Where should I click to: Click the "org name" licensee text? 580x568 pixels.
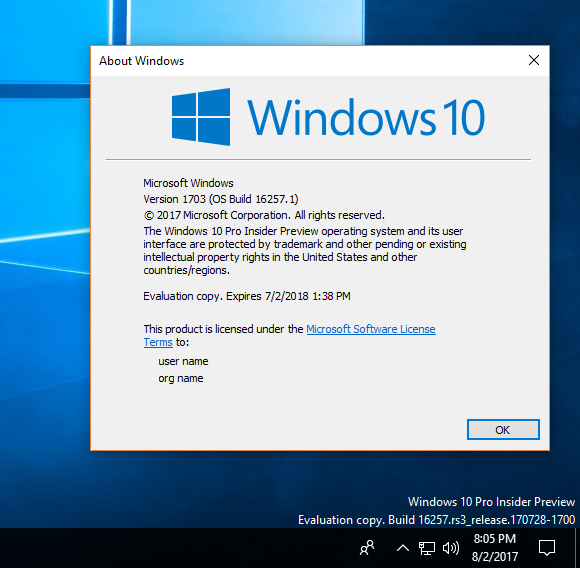pyautogui.click(x=181, y=379)
